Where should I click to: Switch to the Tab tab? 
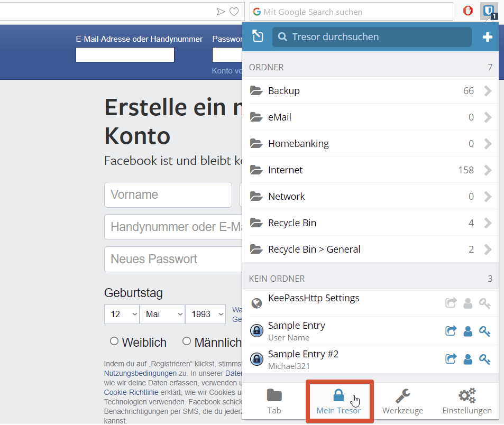tap(274, 402)
